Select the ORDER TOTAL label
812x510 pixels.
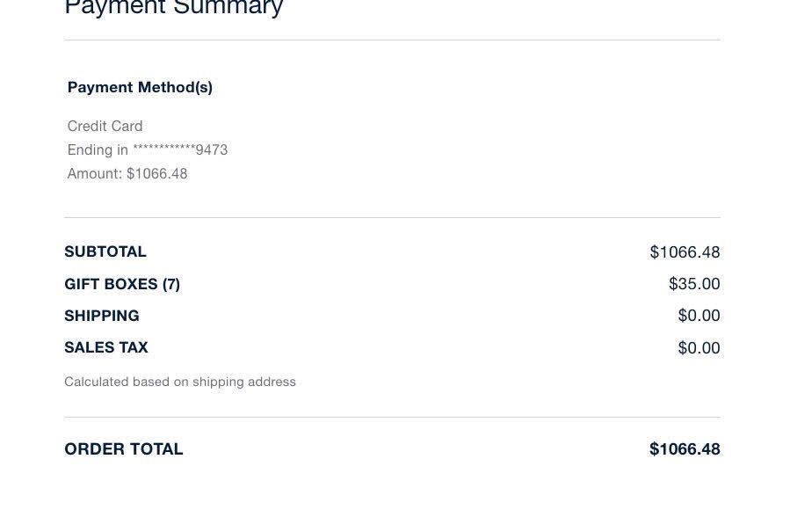click(124, 449)
